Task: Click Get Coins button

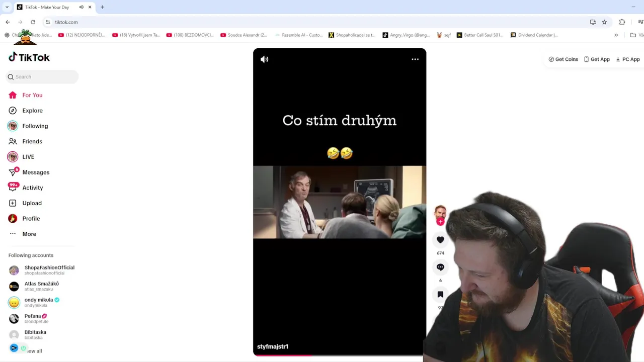Action: point(563,59)
